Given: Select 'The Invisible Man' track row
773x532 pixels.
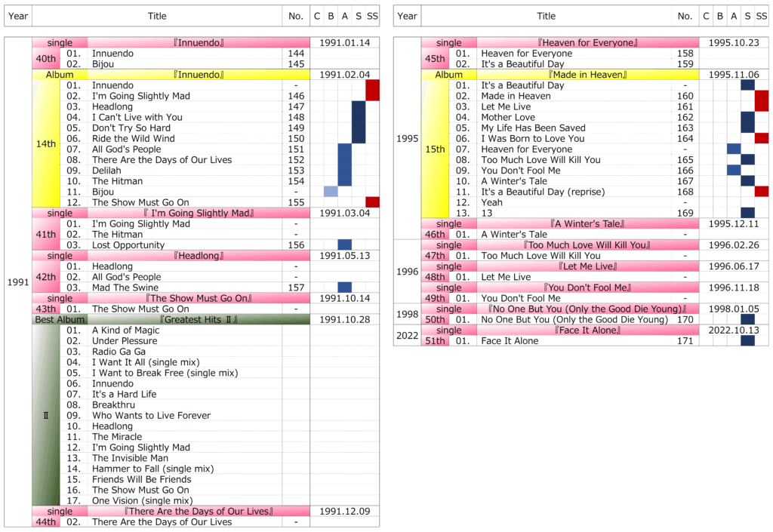Looking at the screenshot, I should (x=172, y=458).
